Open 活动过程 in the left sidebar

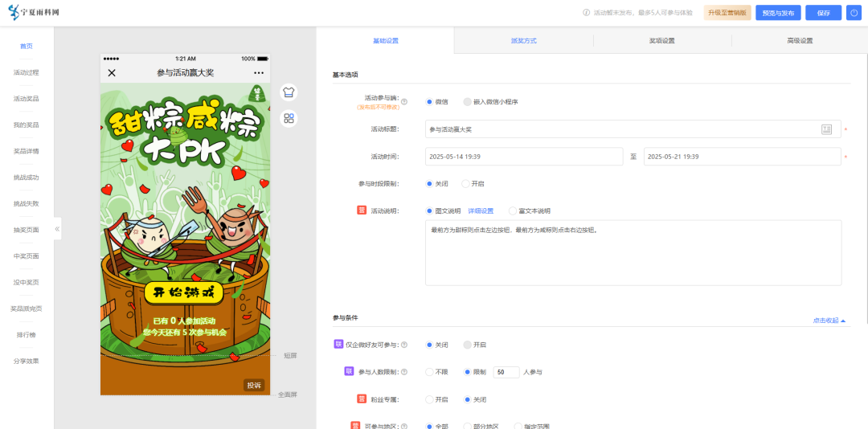27,72
